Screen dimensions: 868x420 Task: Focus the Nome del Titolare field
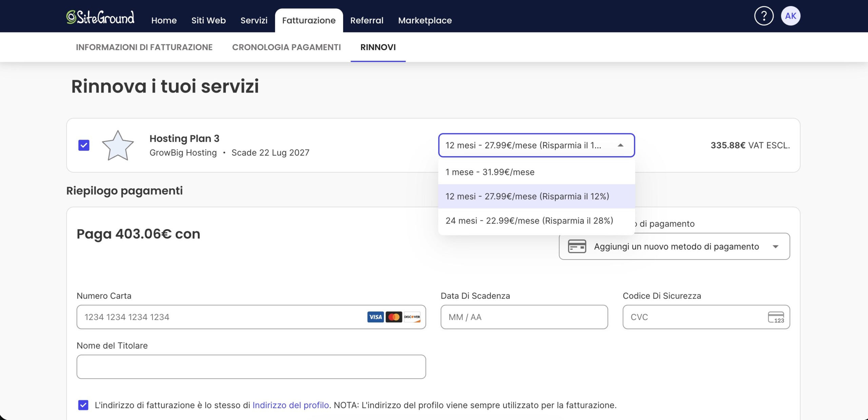[x=251, y=367]
